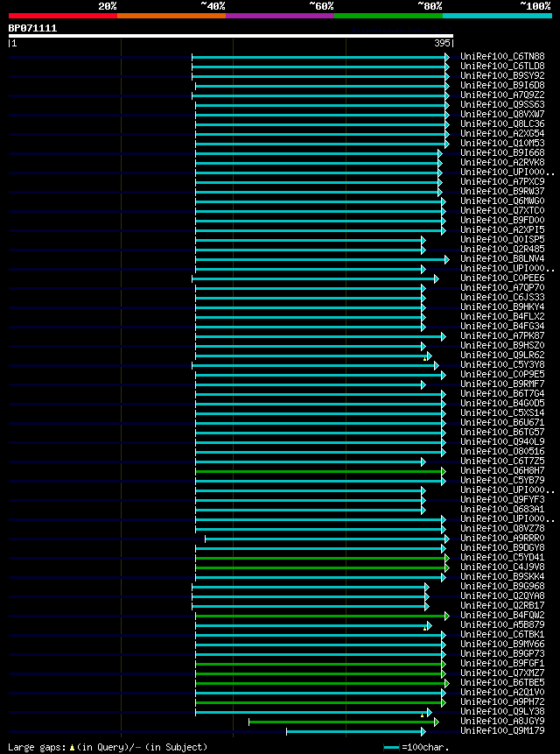Select hit label UniRef100_C6T7Z5
The width and height of the screenshot is (560, 754).
click(x=503, y=461)
